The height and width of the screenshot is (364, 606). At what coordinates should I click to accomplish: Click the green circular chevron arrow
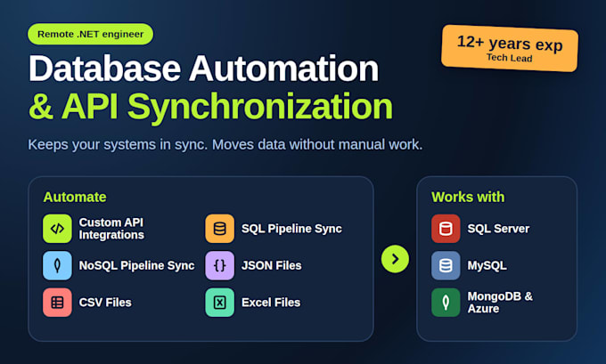point(395,259)
